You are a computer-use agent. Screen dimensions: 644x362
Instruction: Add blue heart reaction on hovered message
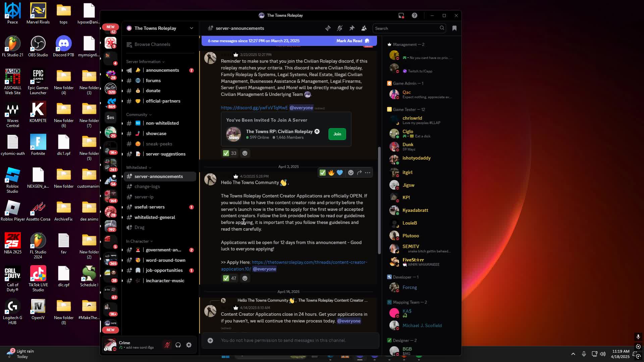(340, 173)
